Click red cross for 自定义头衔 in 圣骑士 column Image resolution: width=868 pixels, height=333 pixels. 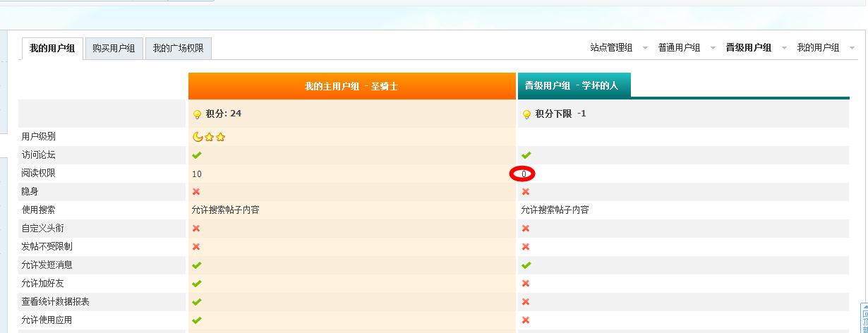(196, 229)
